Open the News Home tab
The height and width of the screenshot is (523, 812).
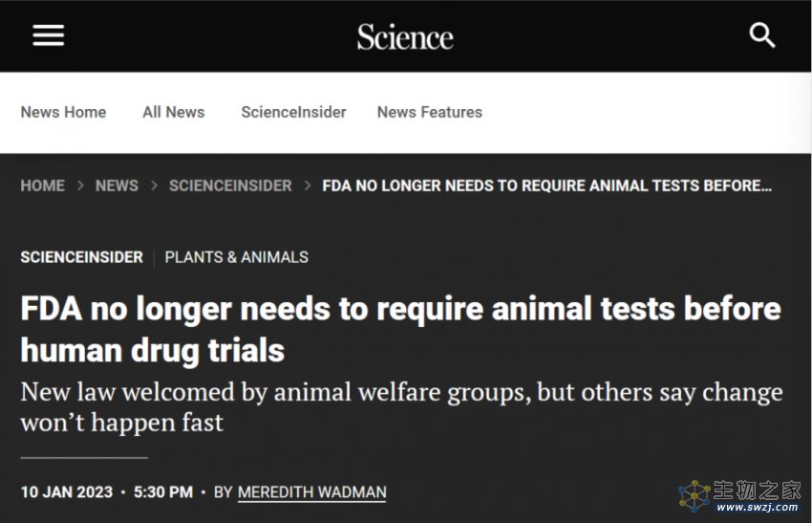(x=63, y=112)
